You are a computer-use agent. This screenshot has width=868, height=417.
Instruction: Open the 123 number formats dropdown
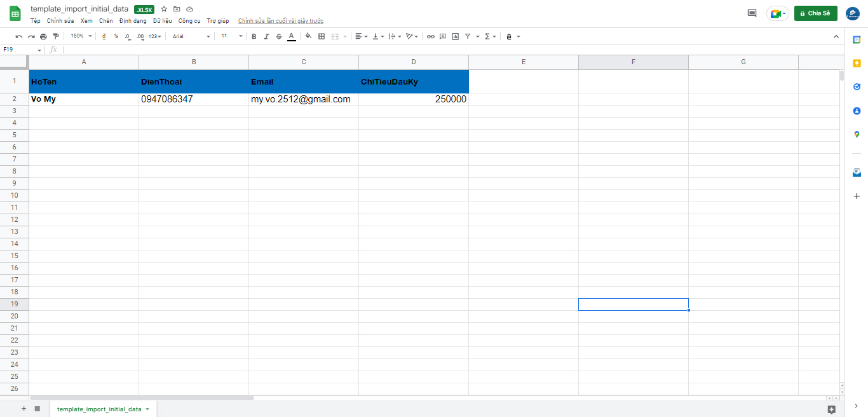pos(155,36)
